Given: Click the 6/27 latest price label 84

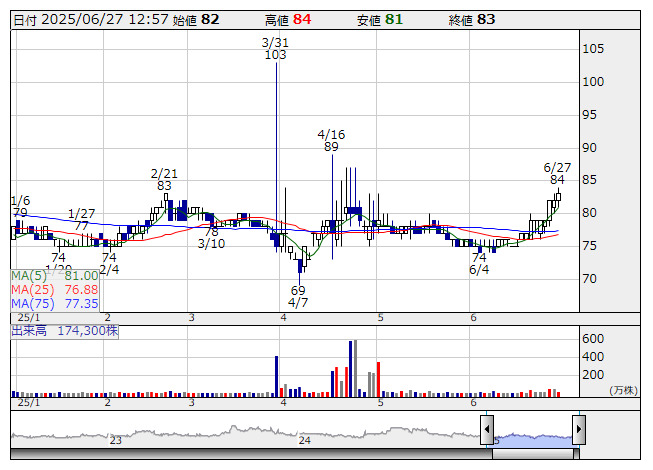Looking at the screenshot, I should point(557,179).
